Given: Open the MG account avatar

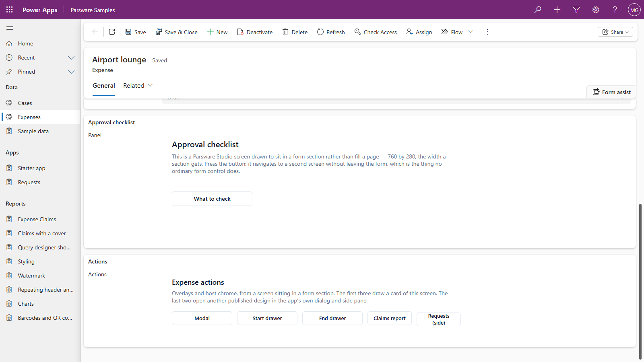Looking at the screenshot, I should (x=634, y=10).
